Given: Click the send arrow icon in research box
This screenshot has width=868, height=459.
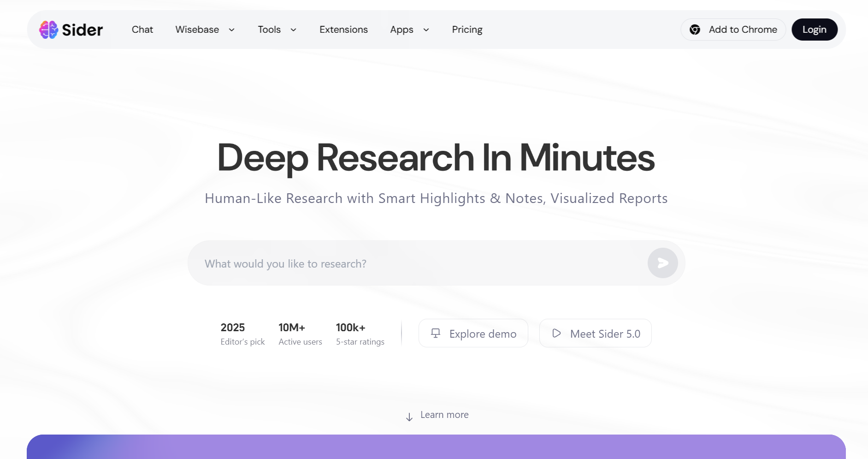Looking at the screenshot, I should coord(662,263).
